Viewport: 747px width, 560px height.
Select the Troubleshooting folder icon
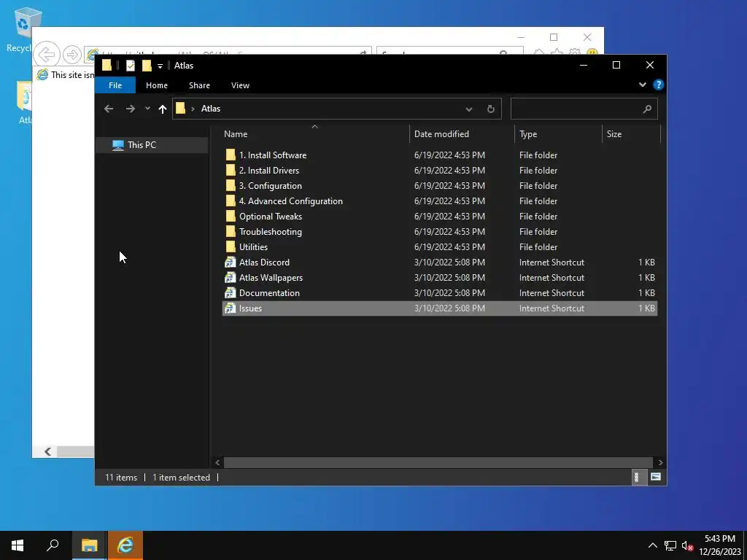(x=231, y=231)
